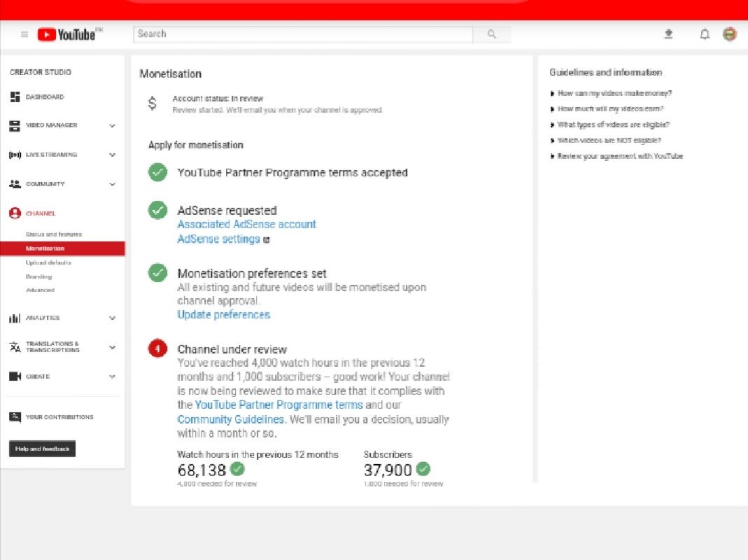Image resolution: width=748 pixels, height=560 pixels.
Task: Click 'Guidelines and information' heading
Action: [x=606, y=72]
